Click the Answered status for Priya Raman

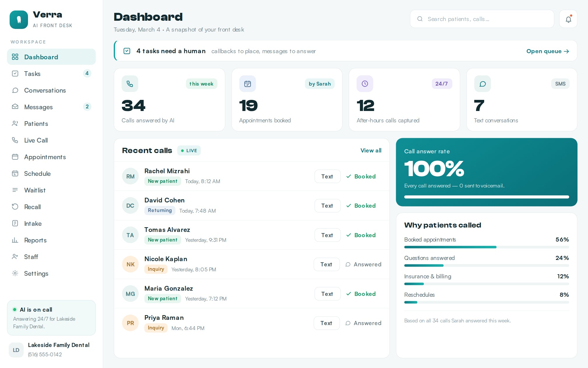[363, 323]
